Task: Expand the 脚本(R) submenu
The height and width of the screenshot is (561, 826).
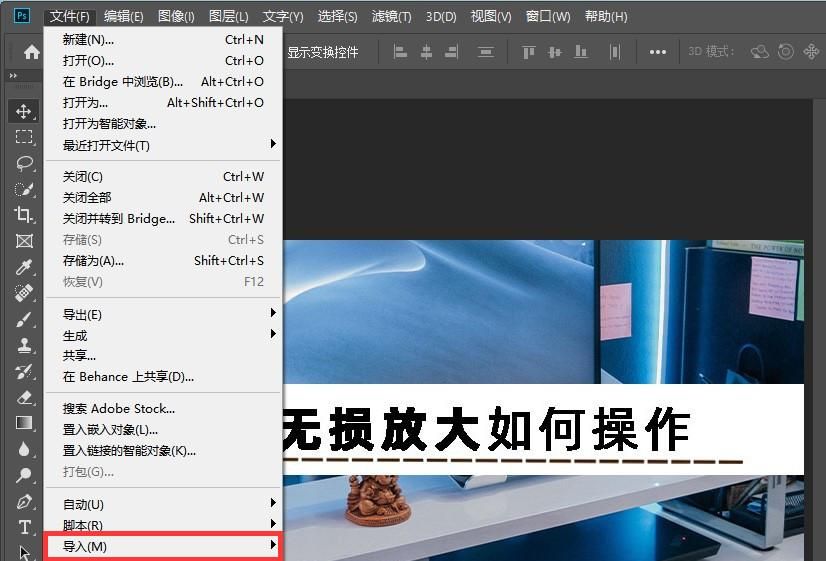Action: [x=163, y=525]
